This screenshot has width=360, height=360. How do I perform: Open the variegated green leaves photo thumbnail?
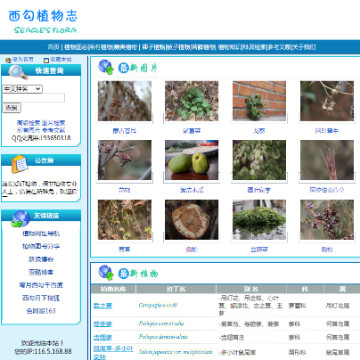[259, 160]
